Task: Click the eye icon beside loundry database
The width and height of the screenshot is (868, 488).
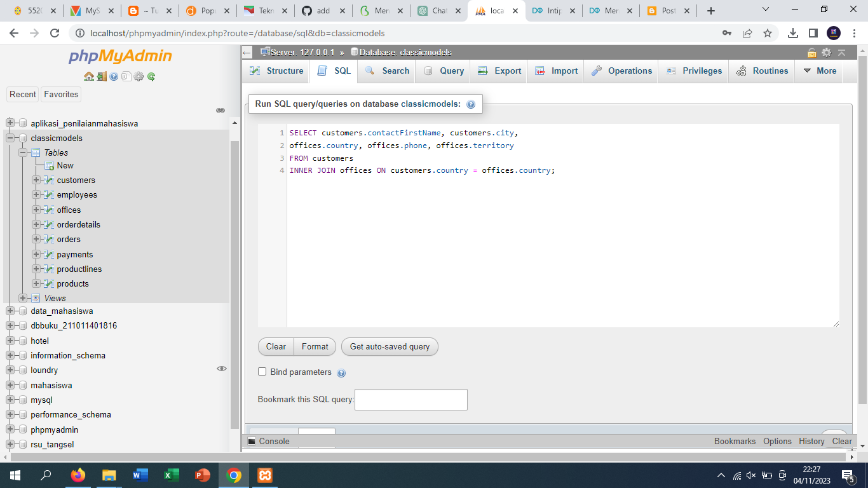Action: 222,369
